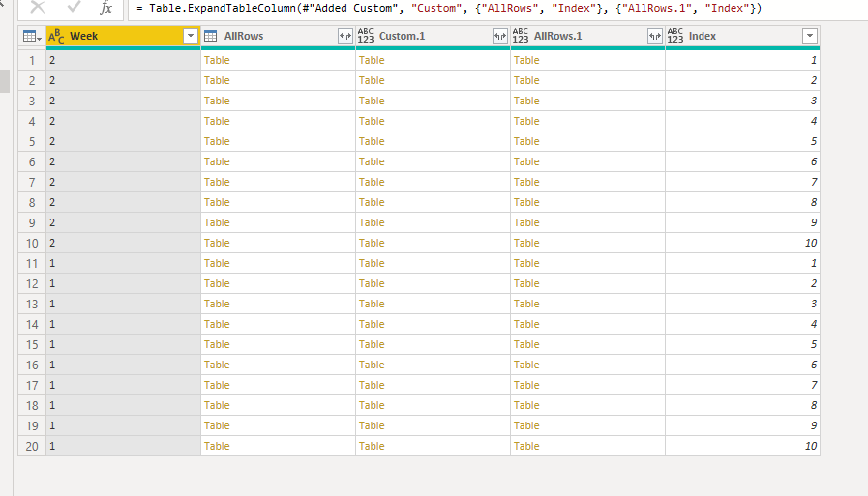This screenshot has height=496, width=868.
Task: Open the AllRows.1 Table link in row 10
Action: tap(526, 243)
